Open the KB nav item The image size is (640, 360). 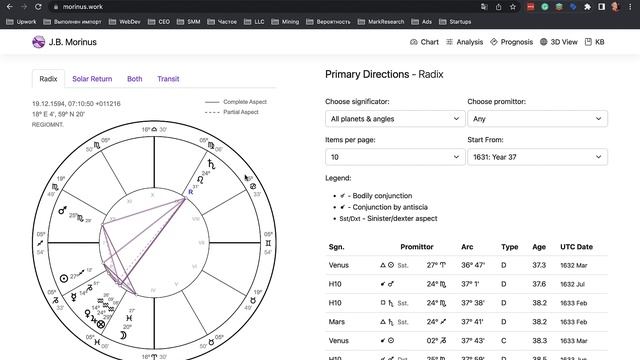[x=595, y=42]
